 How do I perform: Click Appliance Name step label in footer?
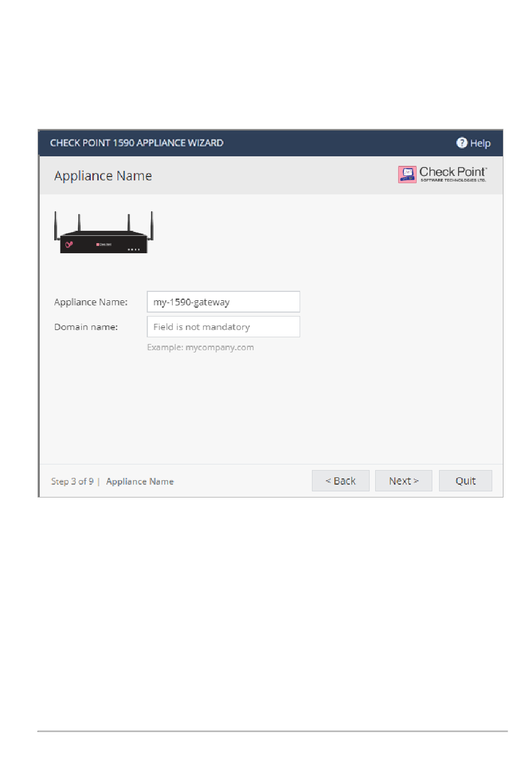coord(140,481)
